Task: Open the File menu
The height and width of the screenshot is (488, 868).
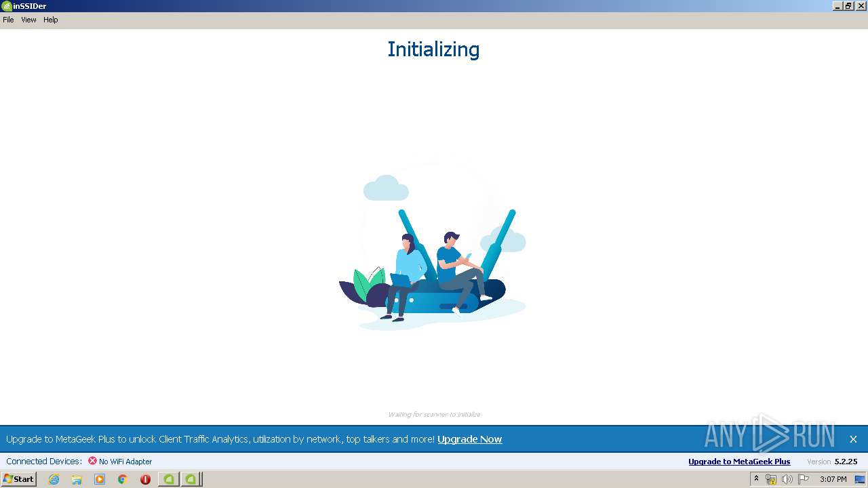Action: (x=8, y=20)
